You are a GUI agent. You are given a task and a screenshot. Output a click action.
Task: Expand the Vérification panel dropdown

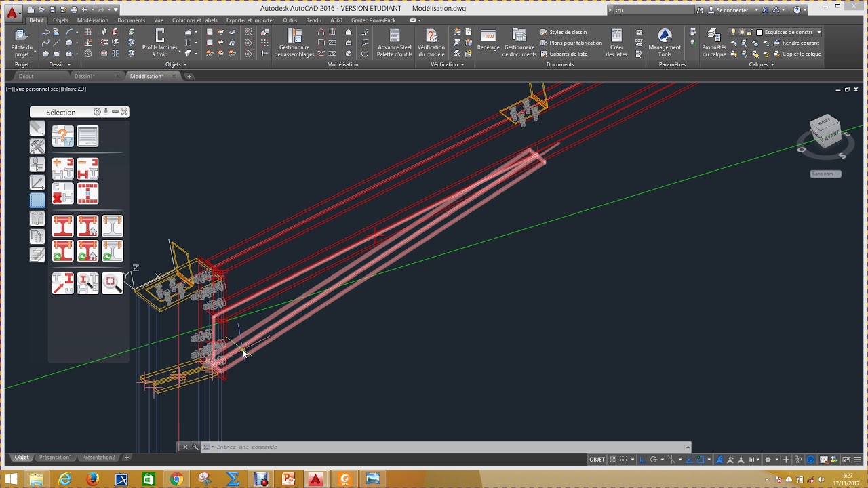point(448,64)
